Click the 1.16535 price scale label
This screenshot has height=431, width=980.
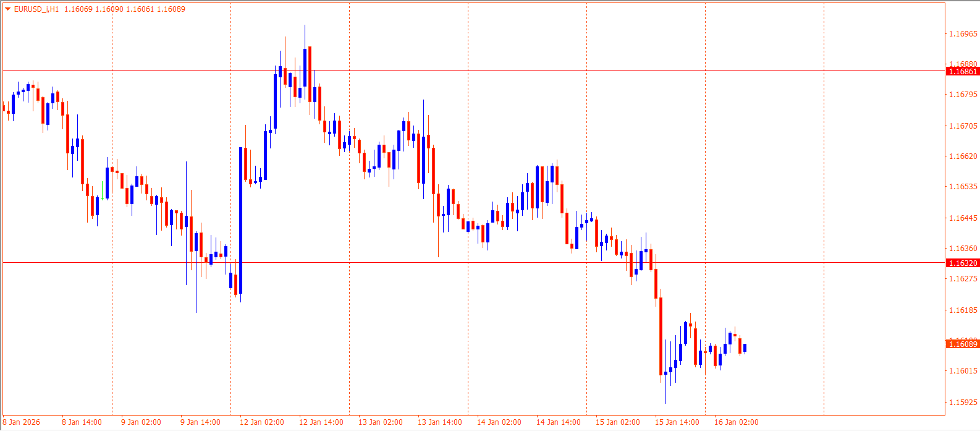click(963, 187)
